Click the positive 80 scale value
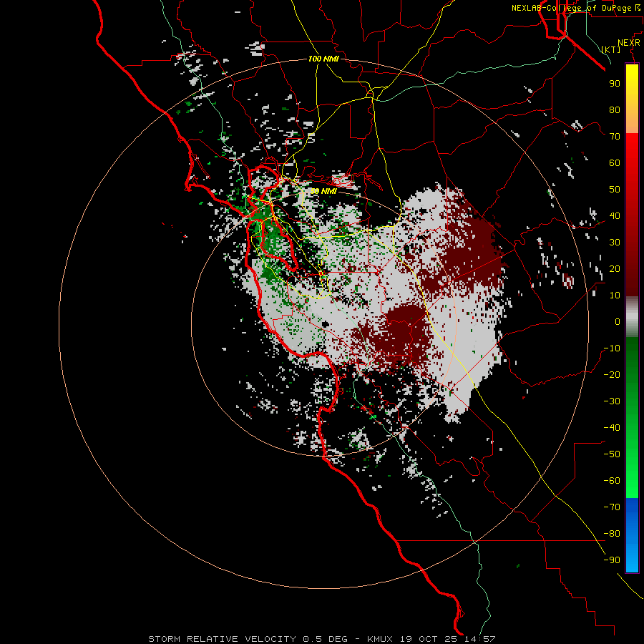 tap(615, 109)
